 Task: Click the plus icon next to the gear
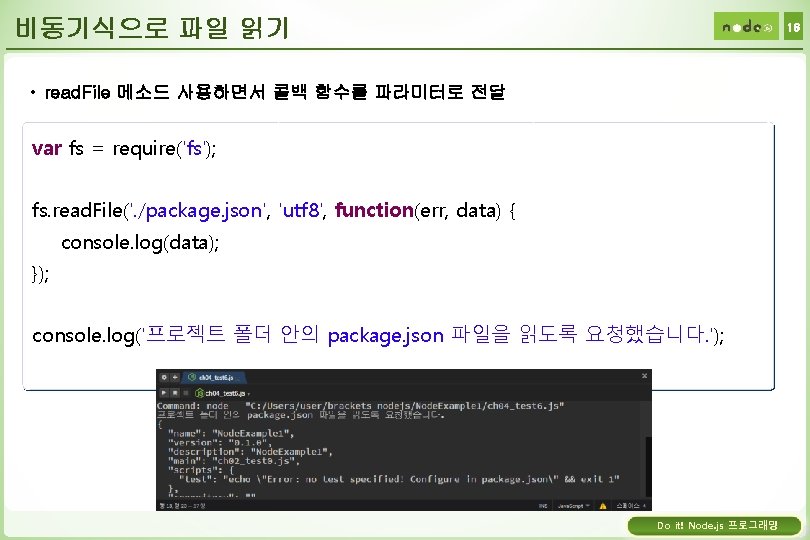[x=175, y=377]
